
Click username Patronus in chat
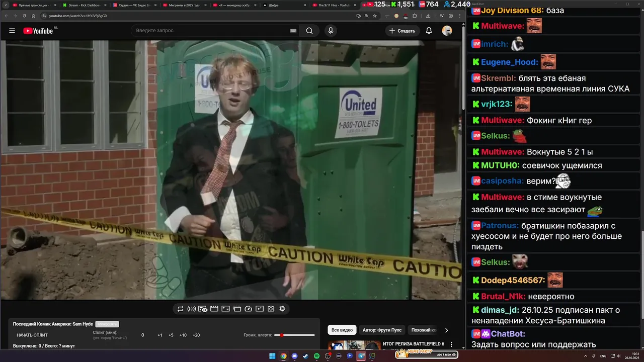tap(498, 226)
